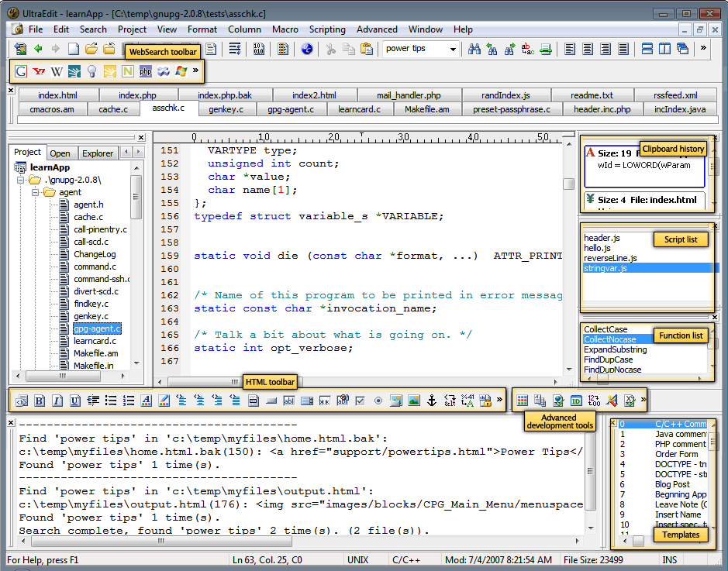Click the Wikipedia W search icon
This screenshot has height=571, width=728.
point(57,71)
